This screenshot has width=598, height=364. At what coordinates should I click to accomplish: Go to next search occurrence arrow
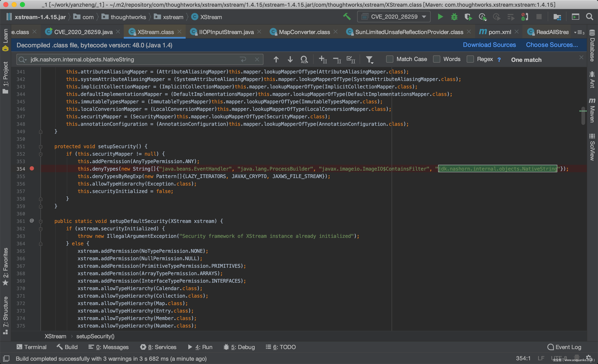290,59
